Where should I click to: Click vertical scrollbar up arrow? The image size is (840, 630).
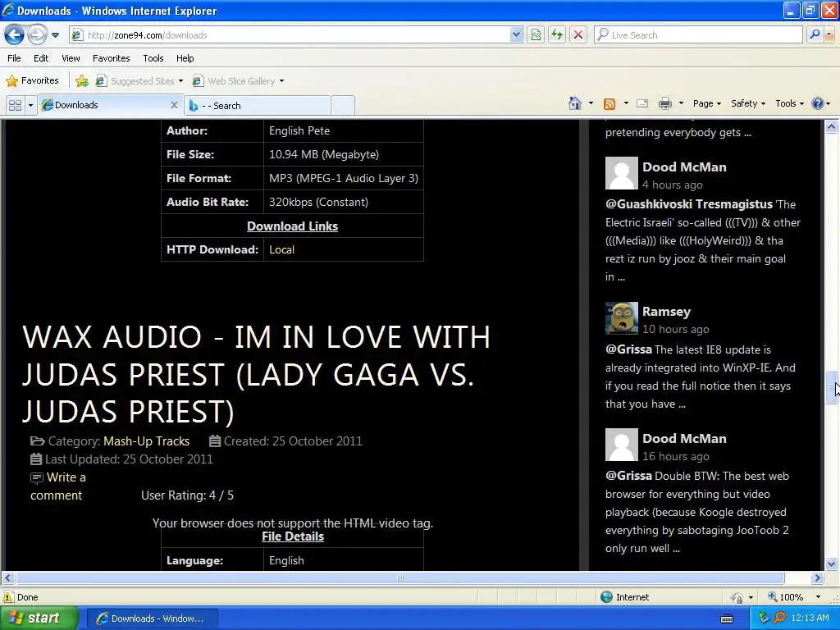point(832,127)
